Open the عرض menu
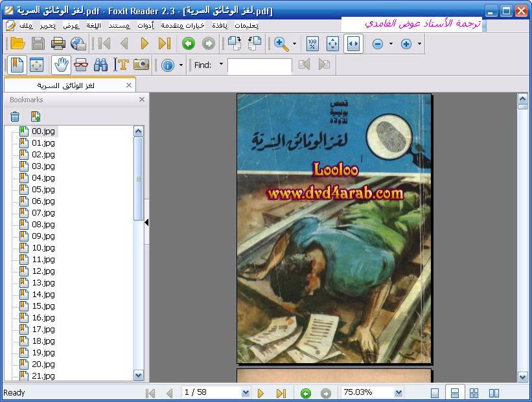Screen dimensions: 532x402 pyautogui.click(x=71, y=26)
